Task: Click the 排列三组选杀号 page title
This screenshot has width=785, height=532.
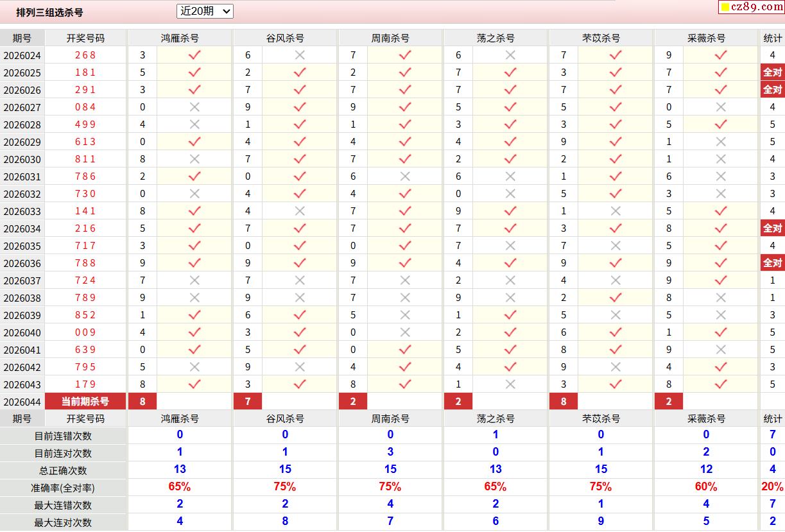Action: tap(49, 12)
